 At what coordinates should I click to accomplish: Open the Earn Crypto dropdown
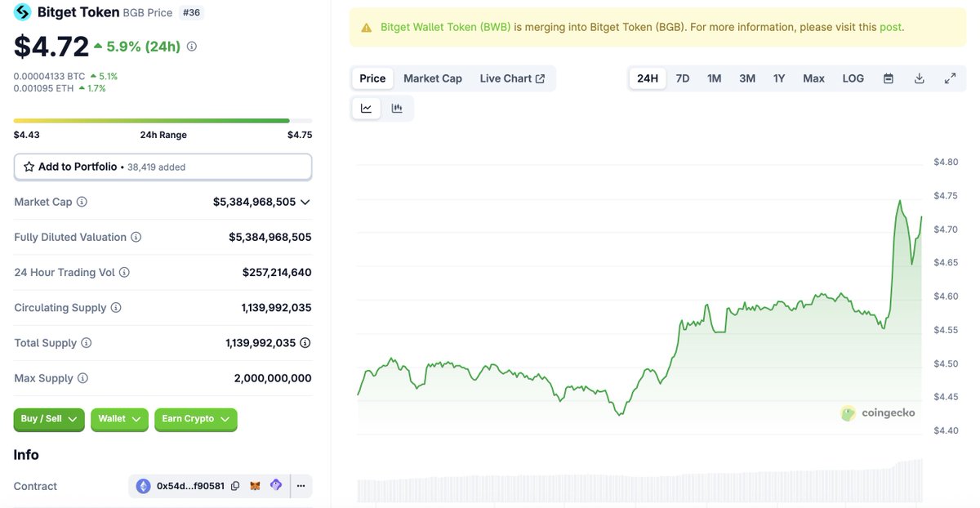(x=196, y=419)
